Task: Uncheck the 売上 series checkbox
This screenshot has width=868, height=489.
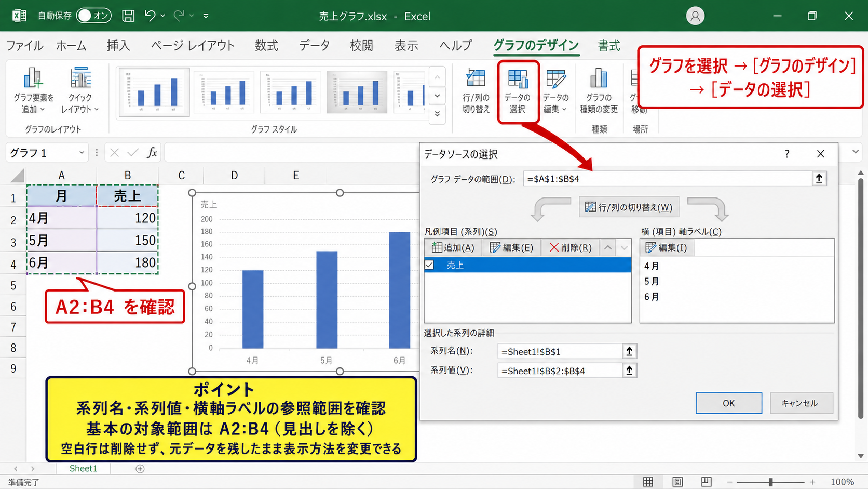Action: 430,265
